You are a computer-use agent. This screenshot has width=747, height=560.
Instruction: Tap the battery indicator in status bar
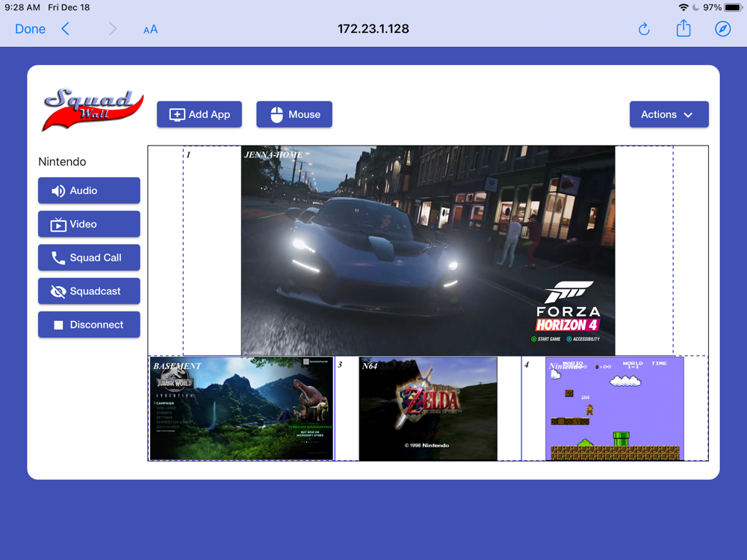(733, 7)
